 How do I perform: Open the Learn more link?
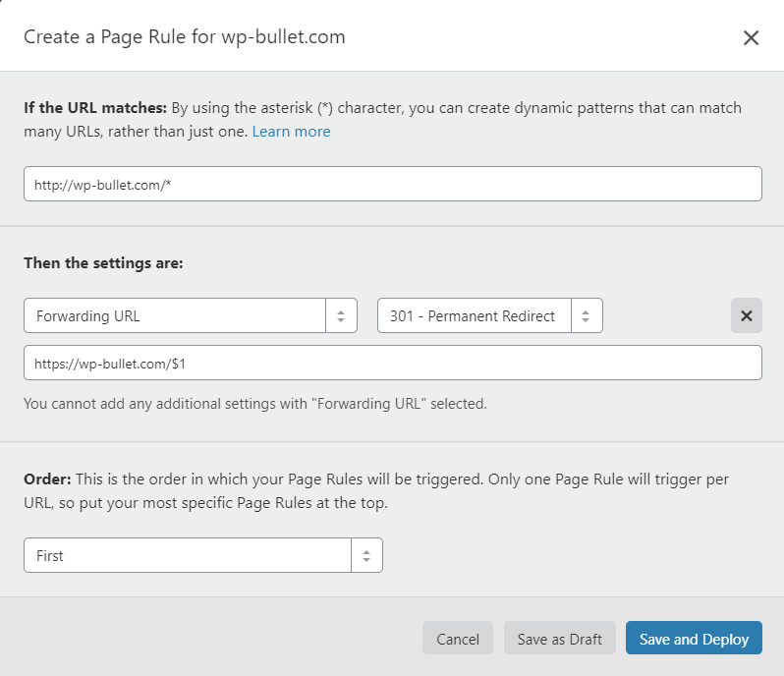coord(291,132)
